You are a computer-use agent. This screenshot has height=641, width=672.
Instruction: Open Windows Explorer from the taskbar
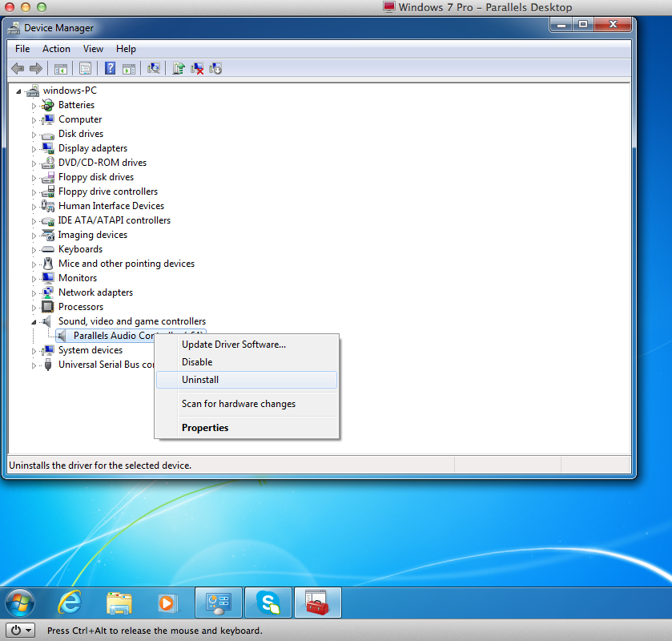pos(119,603)
